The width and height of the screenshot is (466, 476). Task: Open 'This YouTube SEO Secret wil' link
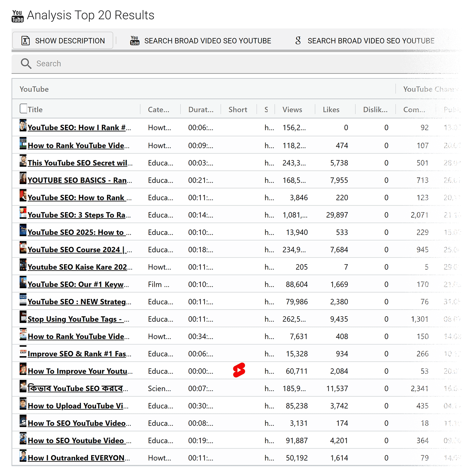click(x=80, y=163)
